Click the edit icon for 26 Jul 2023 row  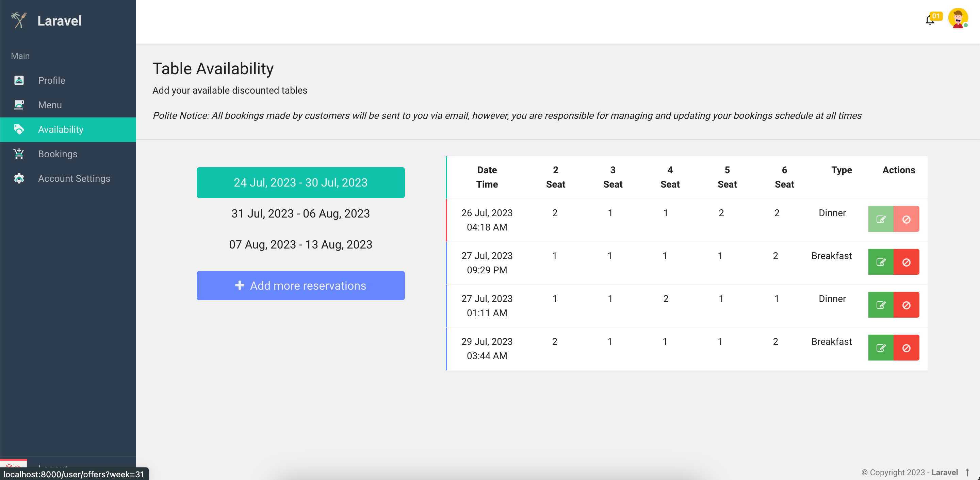pos(881,219)
